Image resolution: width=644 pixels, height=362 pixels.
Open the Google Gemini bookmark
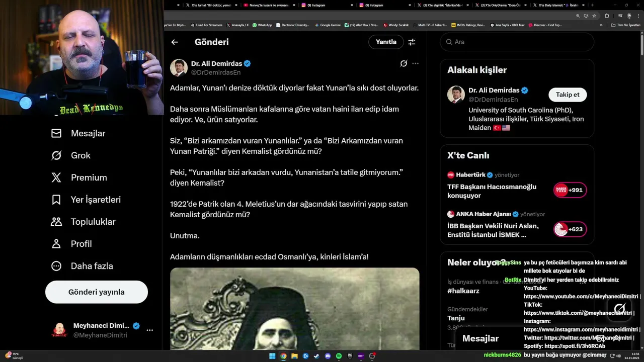(x=328, y=25)
